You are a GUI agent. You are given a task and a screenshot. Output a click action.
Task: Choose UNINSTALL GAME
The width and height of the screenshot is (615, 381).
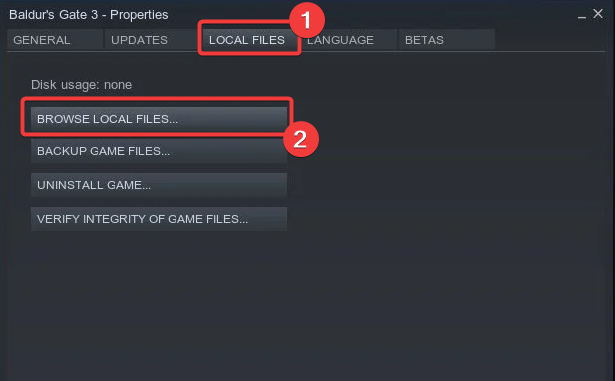point(159,185)
